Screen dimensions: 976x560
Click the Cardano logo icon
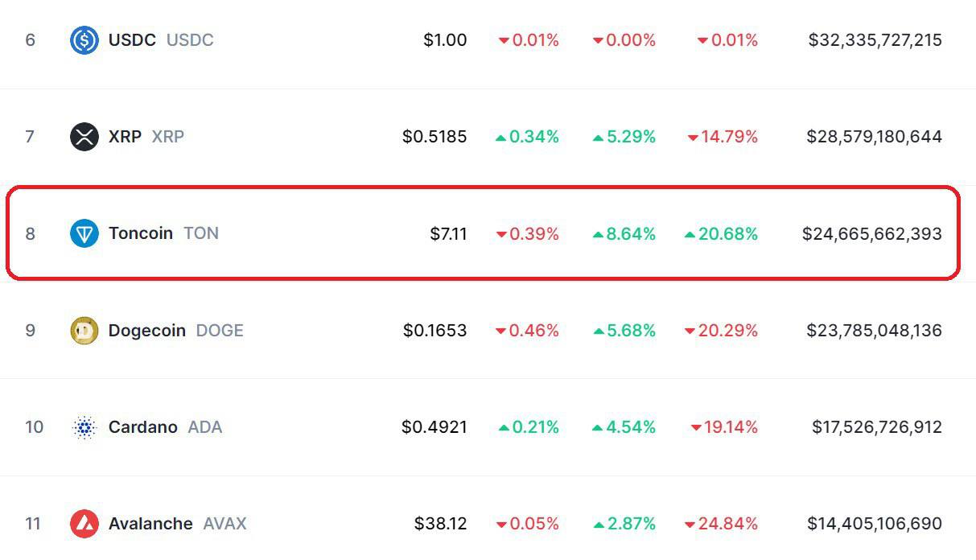click(x=84, y=426)
